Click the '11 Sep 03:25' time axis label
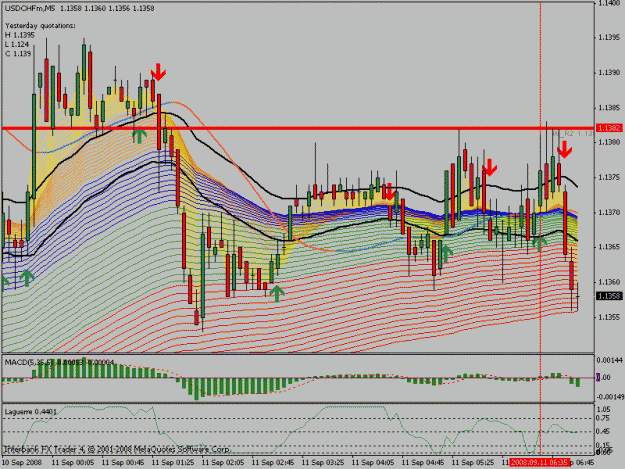 coord(323,462)
